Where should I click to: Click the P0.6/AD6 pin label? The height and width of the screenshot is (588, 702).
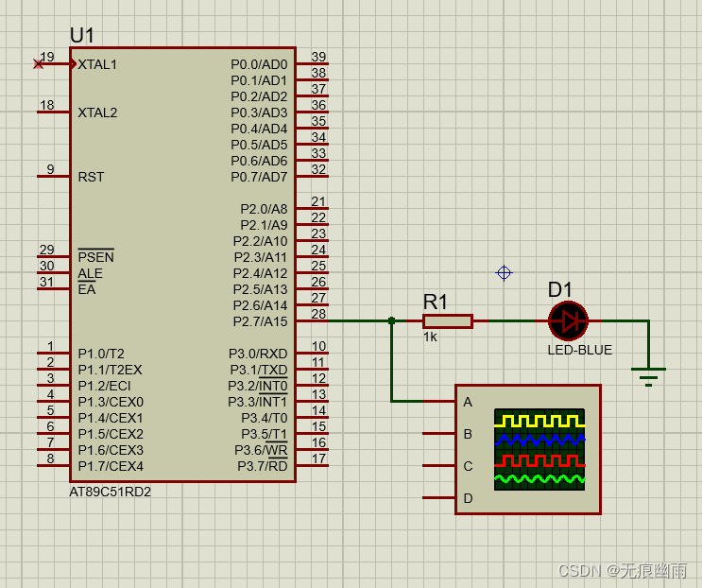[x=259, y=161]
